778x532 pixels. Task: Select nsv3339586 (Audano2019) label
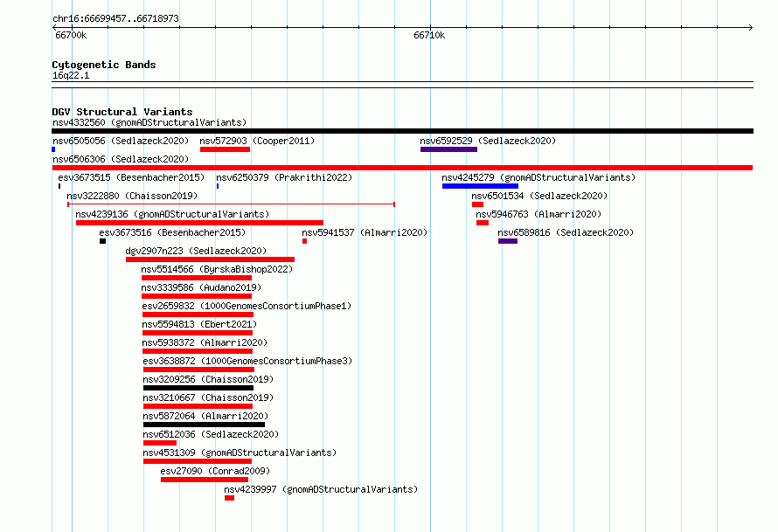tap(201, 287)
